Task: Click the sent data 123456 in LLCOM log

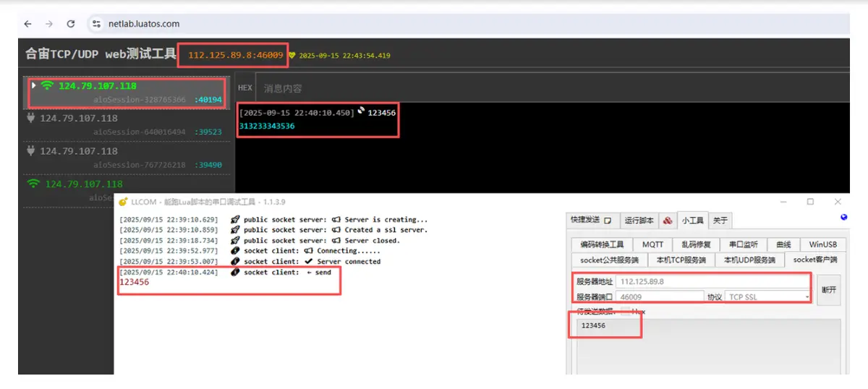Action: click(x=134, y=283)
